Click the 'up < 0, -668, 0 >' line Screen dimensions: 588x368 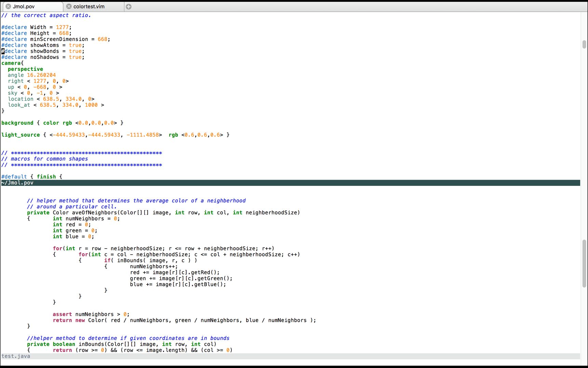click(x=35, y=87)
